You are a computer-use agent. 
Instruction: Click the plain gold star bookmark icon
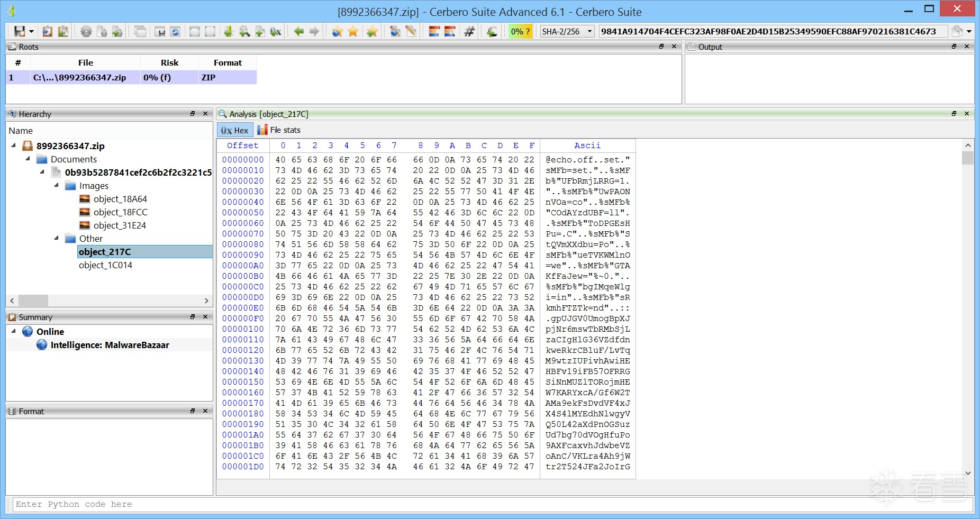click(x=353, y=32)
